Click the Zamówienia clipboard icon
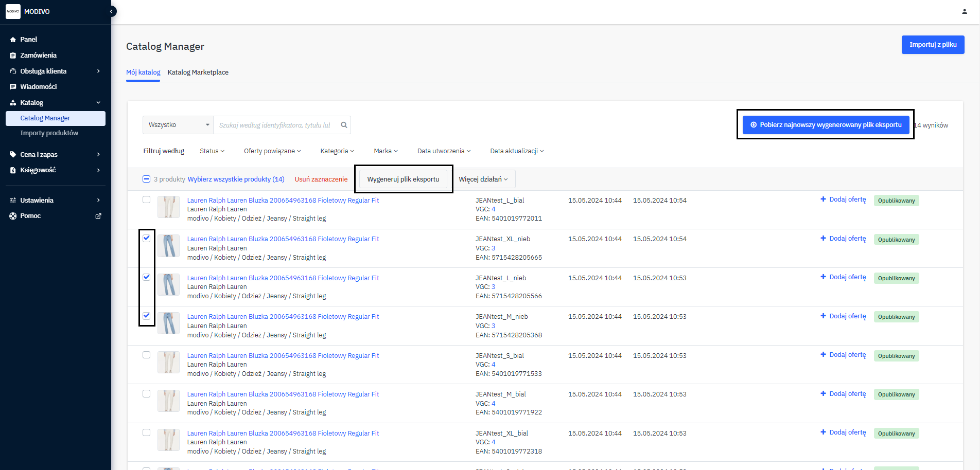 tap(13, 56)
